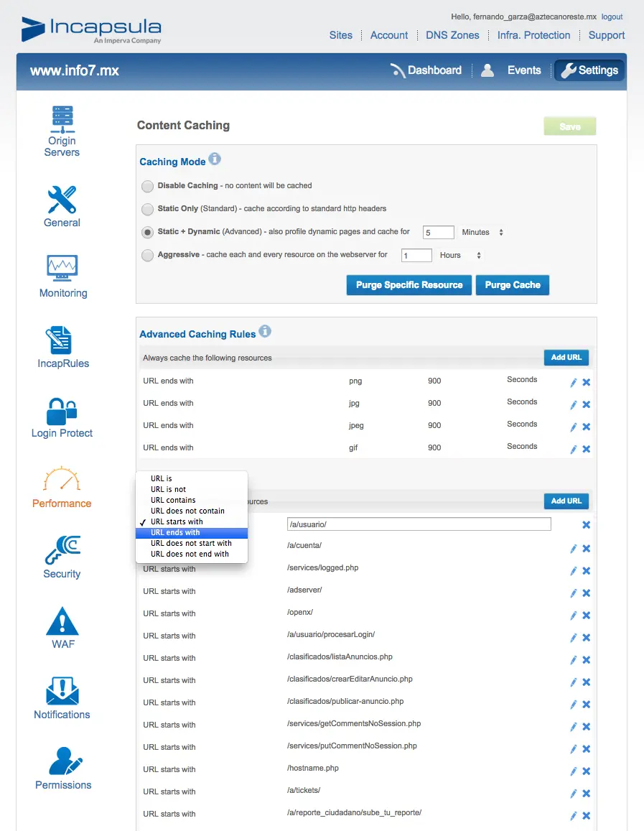Image resolution: width=644 pixels, height=831 pixels.
Task: Click the /a/usuario/ URL text field
Action: (x=419, y=524)
